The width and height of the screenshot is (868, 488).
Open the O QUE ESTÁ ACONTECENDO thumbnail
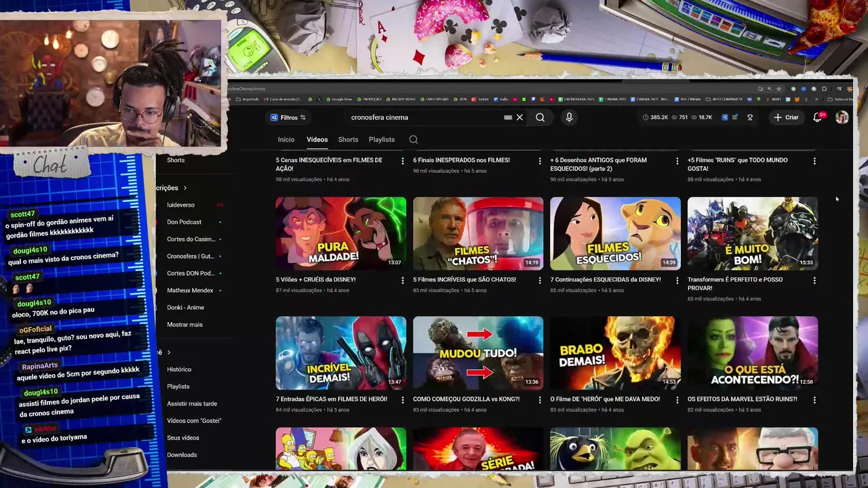pos(753,353)
